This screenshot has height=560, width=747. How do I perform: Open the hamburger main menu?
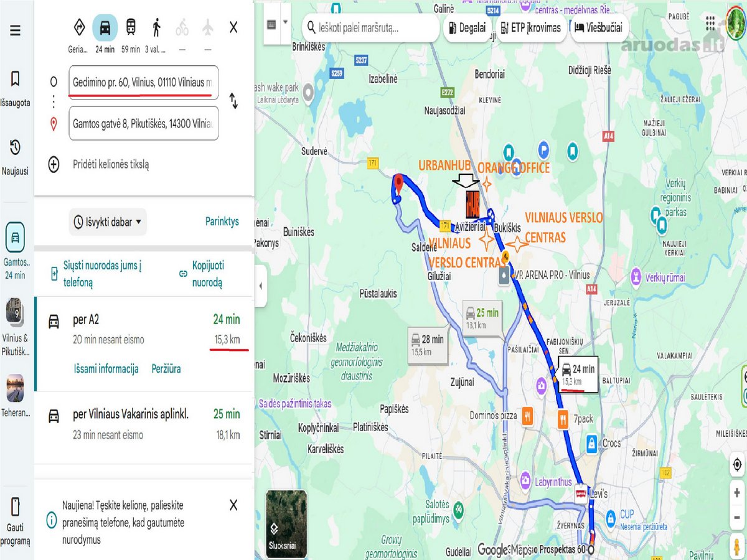pos(15,30)
